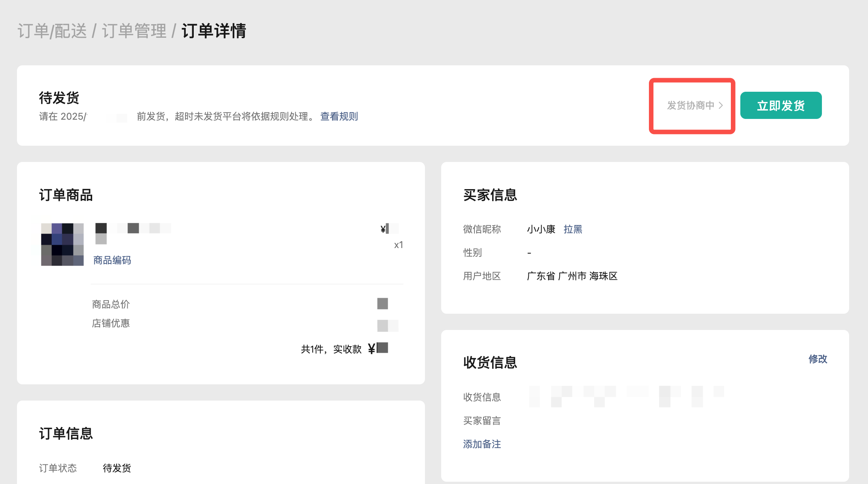Click the region 广东省 广州市 海珠区

click(572, 276)
